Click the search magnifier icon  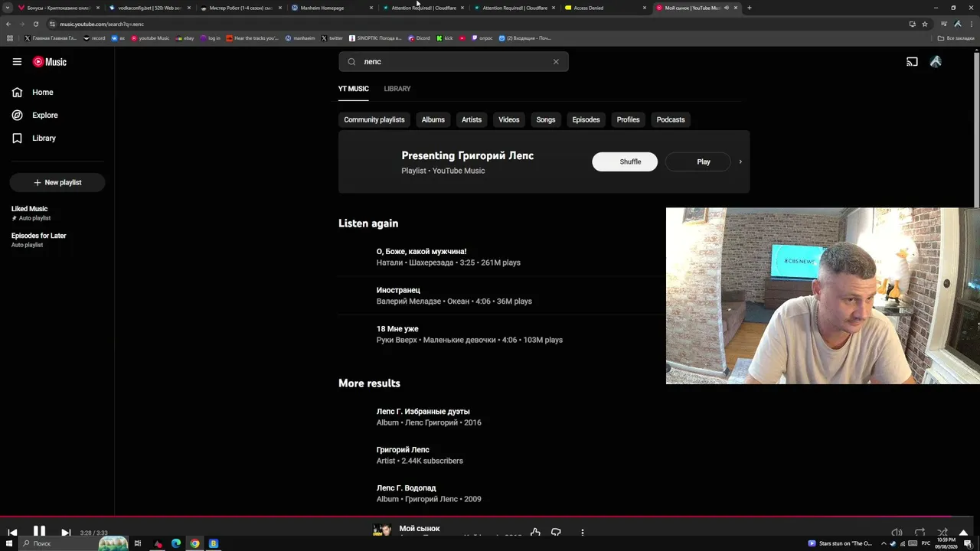(351, 62)
